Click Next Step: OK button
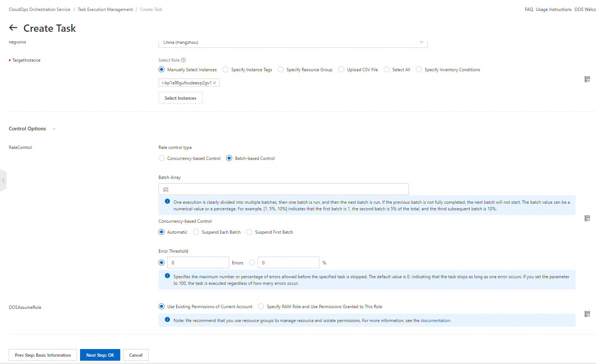 (100, 355)
